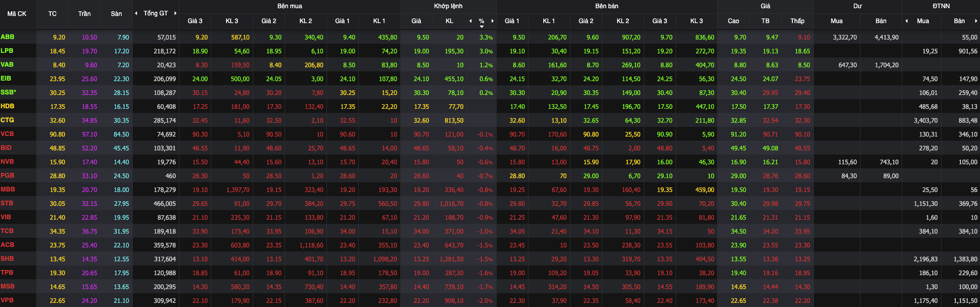Click the Dư group header
The width and height of the screenshot is (980, 307).
[x=857, y=6]
